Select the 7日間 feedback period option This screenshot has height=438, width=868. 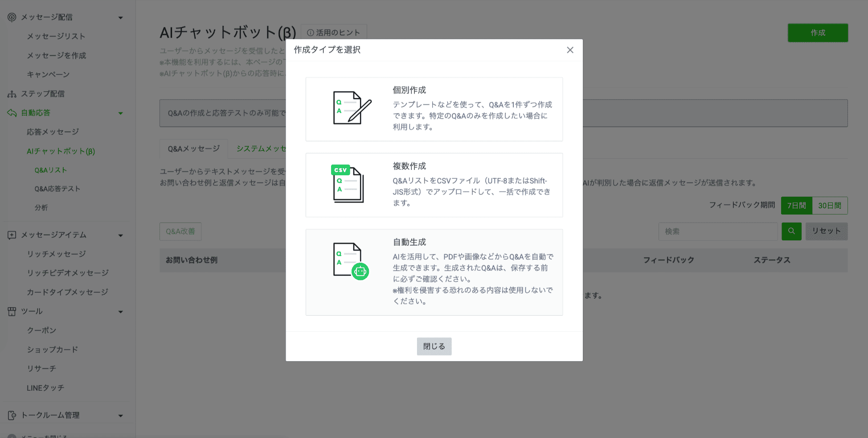[796, 205]
